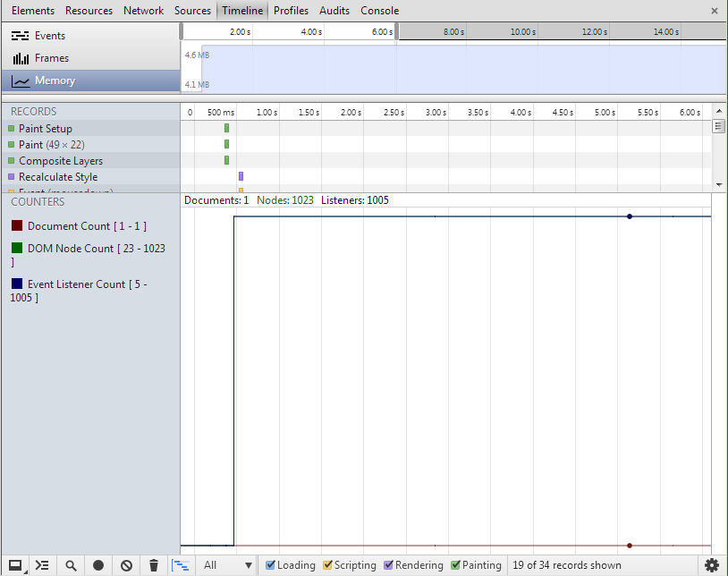Toggle the Scripting checkbox
Viewport: 728px width, 576px height.
(x=328, y=565)
